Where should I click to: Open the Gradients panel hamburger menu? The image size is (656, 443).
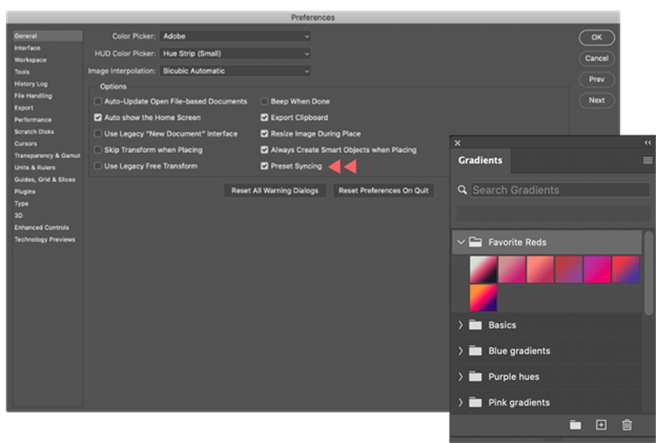click(x=647, y=160)
